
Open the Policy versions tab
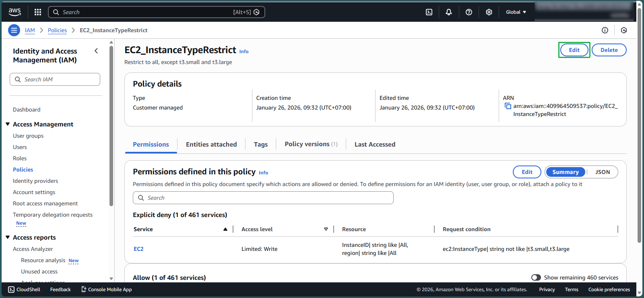pyautogui.click(x=311, y=144)
